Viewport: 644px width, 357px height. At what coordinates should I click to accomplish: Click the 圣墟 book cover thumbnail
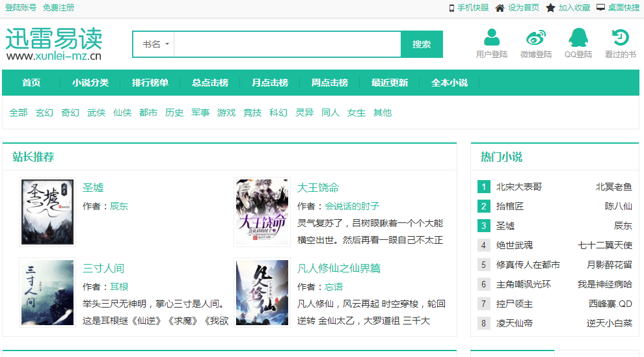(x=47, y=212)
